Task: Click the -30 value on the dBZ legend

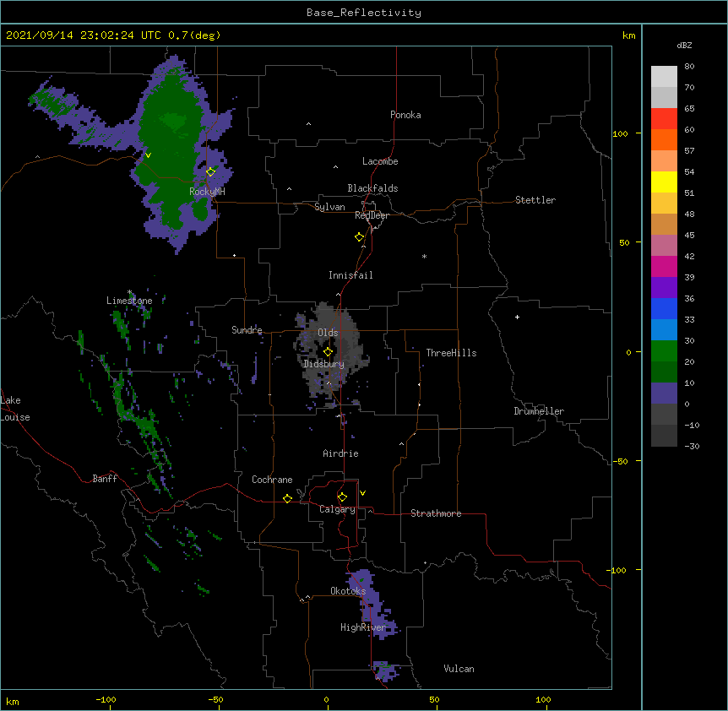Action: (692, 446)
